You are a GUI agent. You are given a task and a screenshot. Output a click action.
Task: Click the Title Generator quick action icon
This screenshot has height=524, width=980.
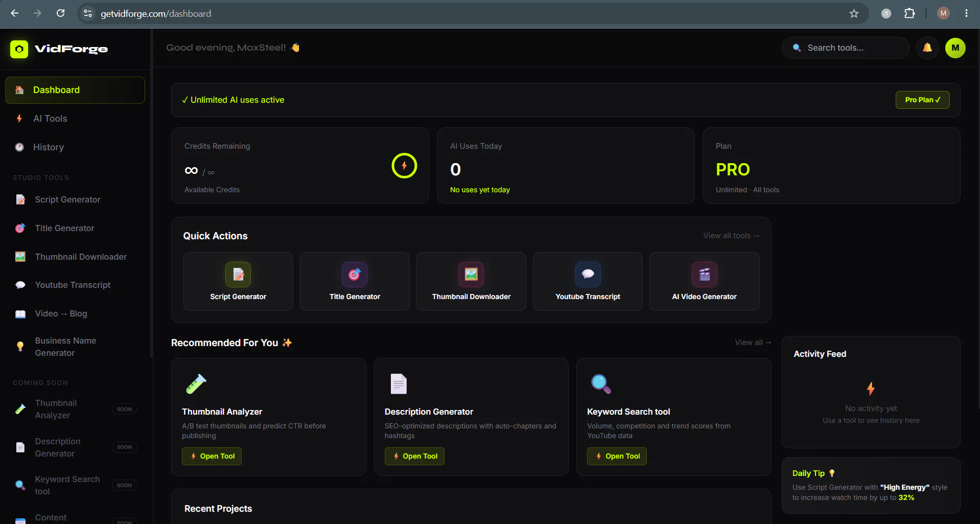[x=355, y=275]
